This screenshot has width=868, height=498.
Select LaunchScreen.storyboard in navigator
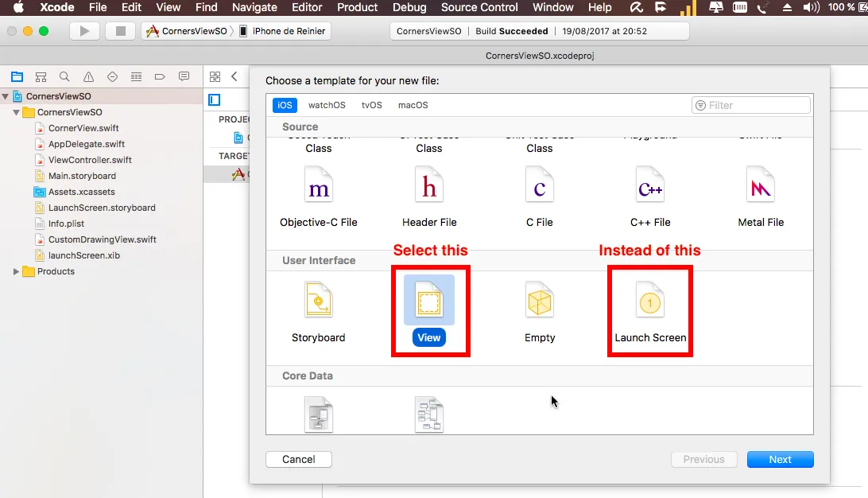click(102, 208)
